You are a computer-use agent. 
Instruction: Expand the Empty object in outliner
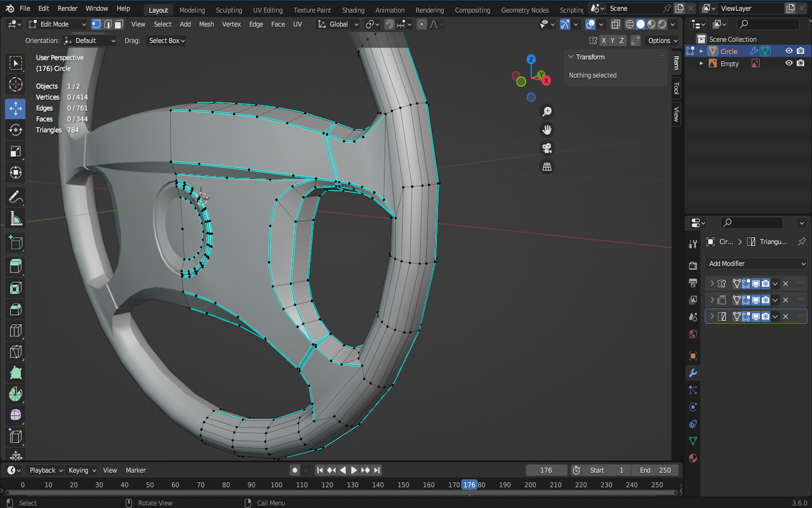click(x=701, y=63)
